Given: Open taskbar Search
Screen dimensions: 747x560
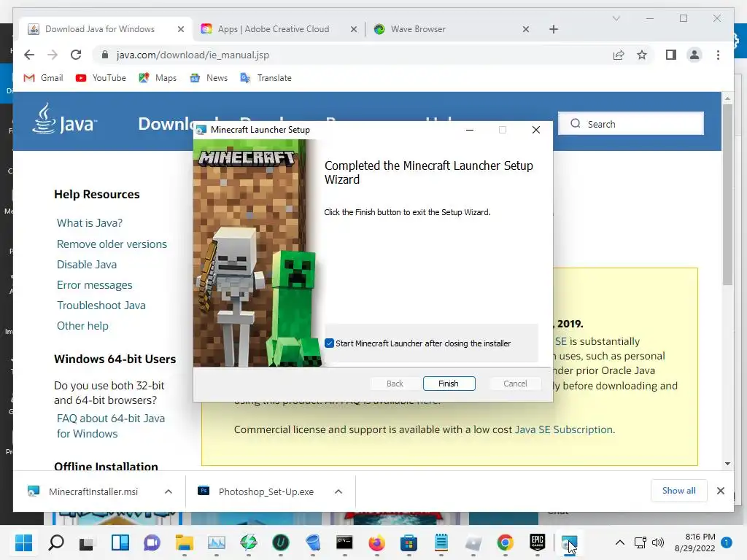Looking at the screenshot, I should [x=55, y=542].
